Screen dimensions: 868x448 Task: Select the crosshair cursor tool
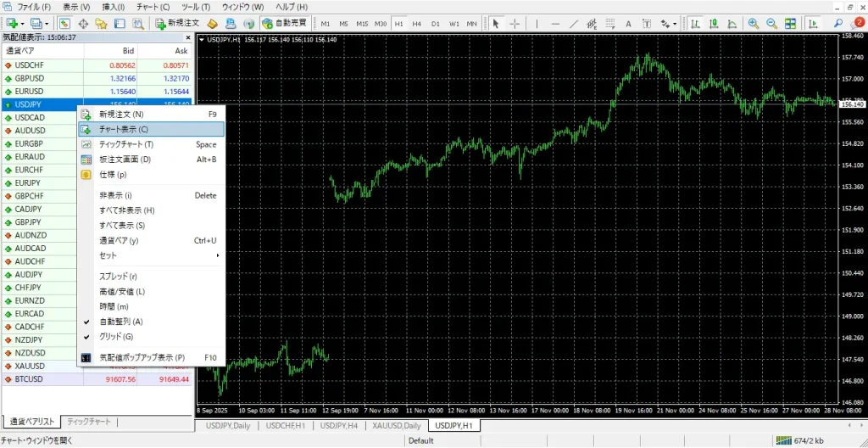(514, 24)
